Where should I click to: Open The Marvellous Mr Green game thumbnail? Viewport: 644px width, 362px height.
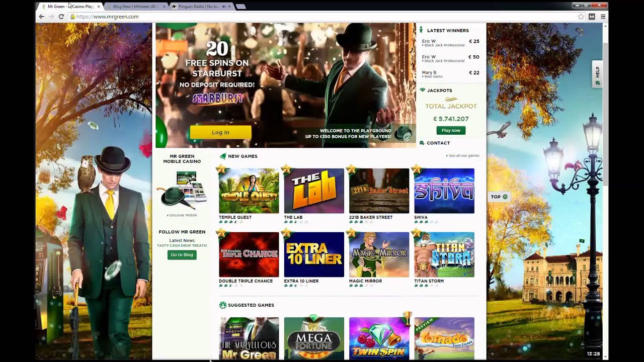click(249, 338)
